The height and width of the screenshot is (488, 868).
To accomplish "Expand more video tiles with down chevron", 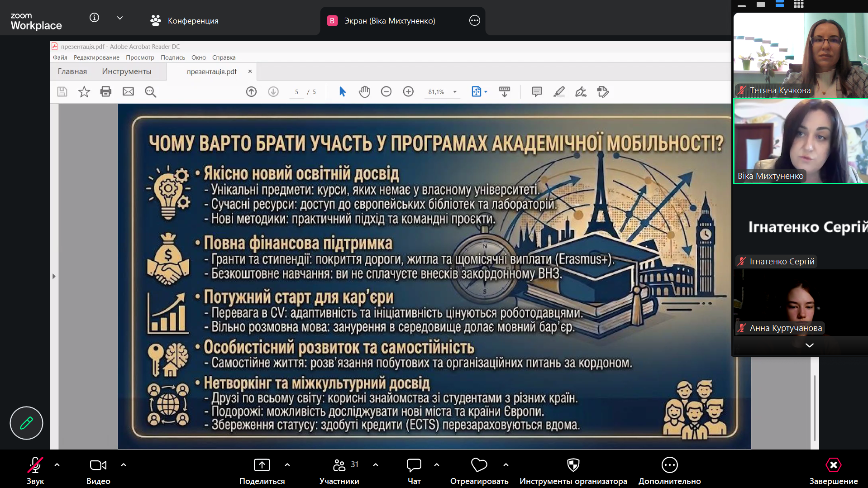I will pyautogui.click(x=810, y=345).
